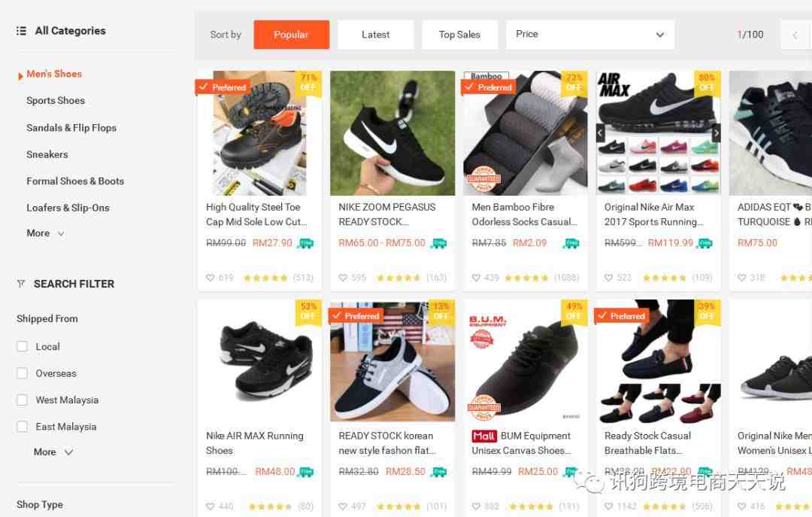
Task: Click heart icon on NIKE ZOOM PEGASUS item
Action: click(343, 278)
